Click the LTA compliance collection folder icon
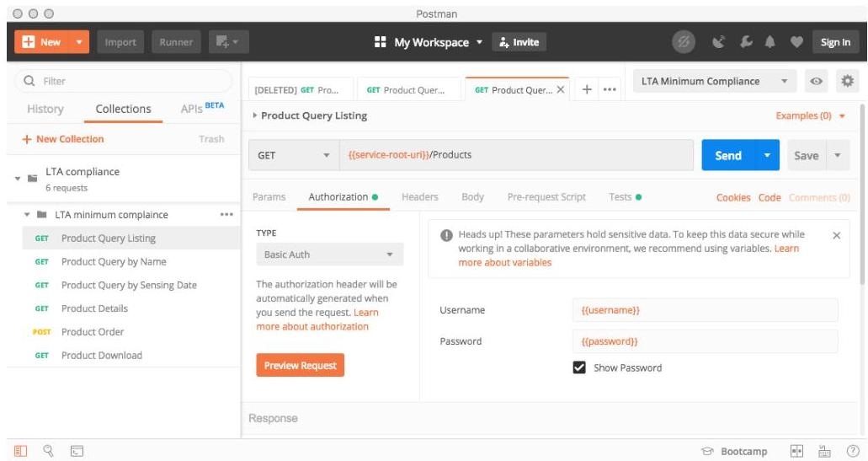 (33, 179)
